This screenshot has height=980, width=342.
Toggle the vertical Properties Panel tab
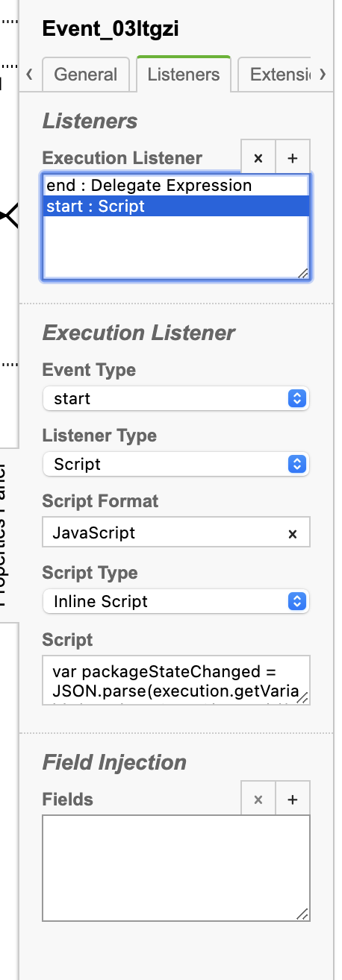click(x=7, y=536)
